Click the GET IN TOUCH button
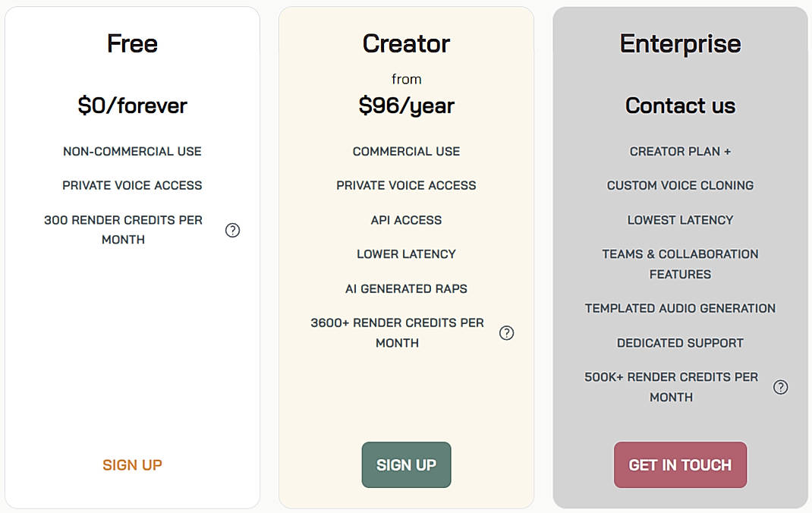 [680, 464]
